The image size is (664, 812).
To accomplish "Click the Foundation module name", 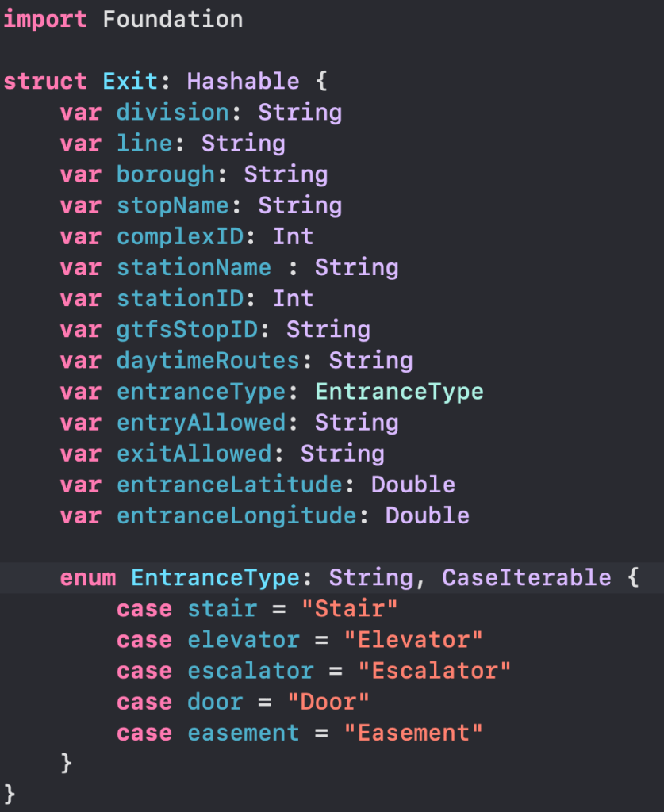I will [x=173, y=20].
